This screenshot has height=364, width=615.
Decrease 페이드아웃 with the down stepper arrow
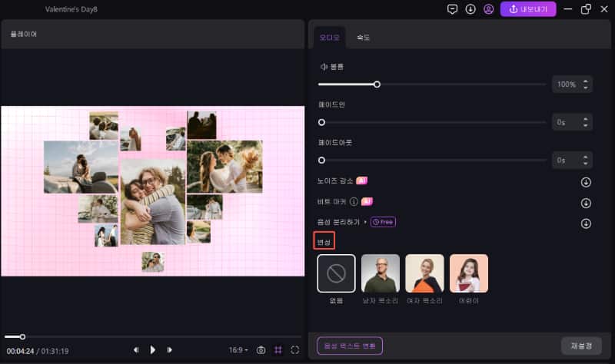(586, 164)
